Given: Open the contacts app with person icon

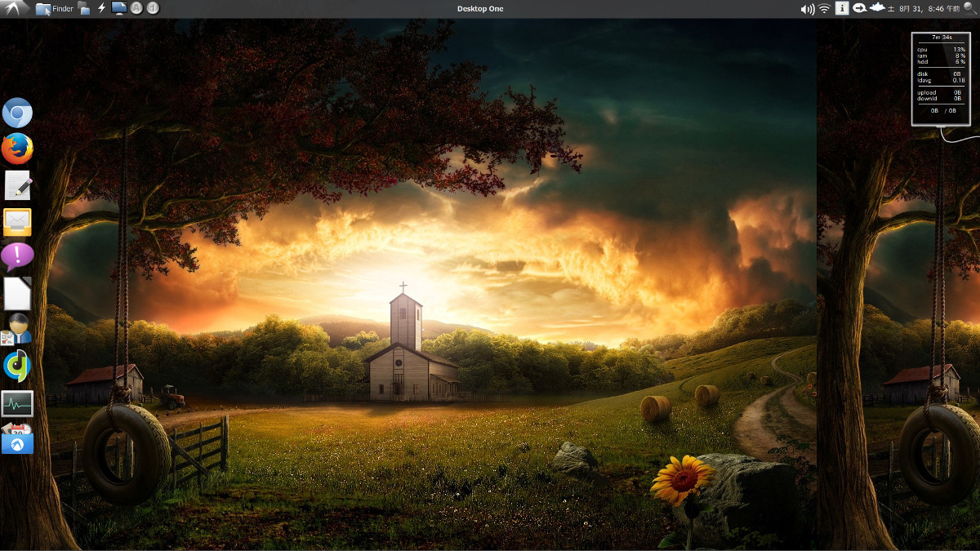Looking at the screenshot, I should point(17,330).
